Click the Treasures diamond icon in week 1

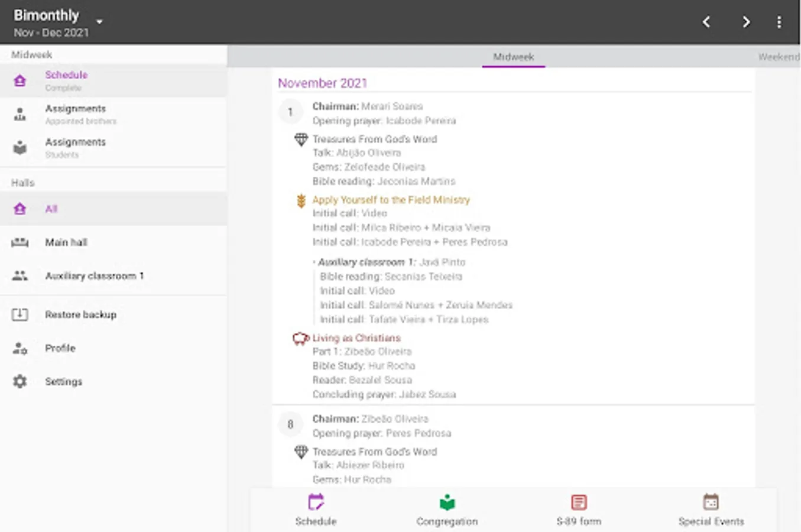(301, 140)
